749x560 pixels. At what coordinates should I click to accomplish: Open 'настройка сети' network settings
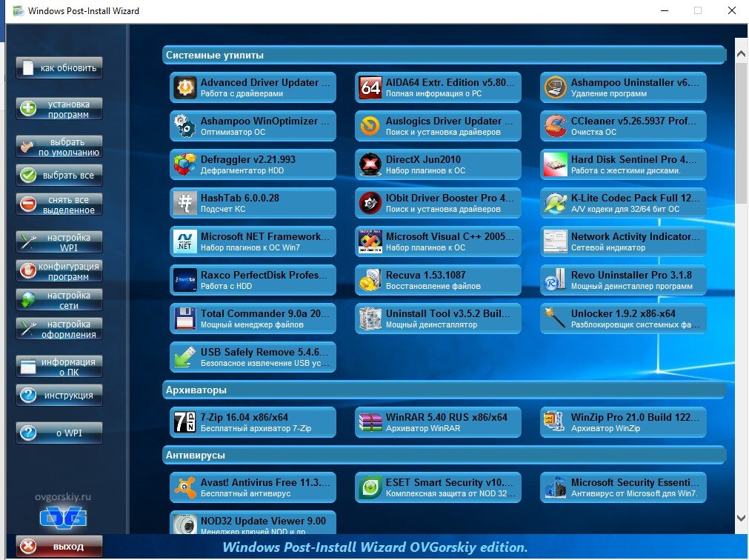[x=59, y=300]
